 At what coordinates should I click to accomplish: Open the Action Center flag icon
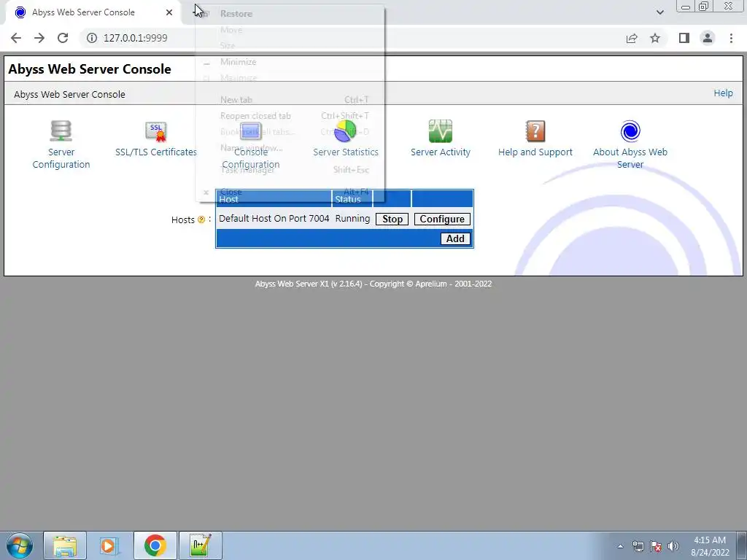656,546
